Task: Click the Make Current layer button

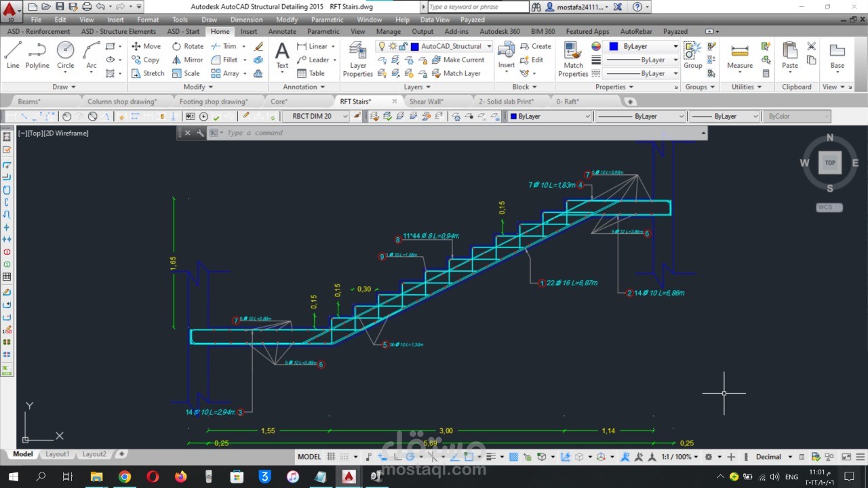Action: (x=458, y=60)
